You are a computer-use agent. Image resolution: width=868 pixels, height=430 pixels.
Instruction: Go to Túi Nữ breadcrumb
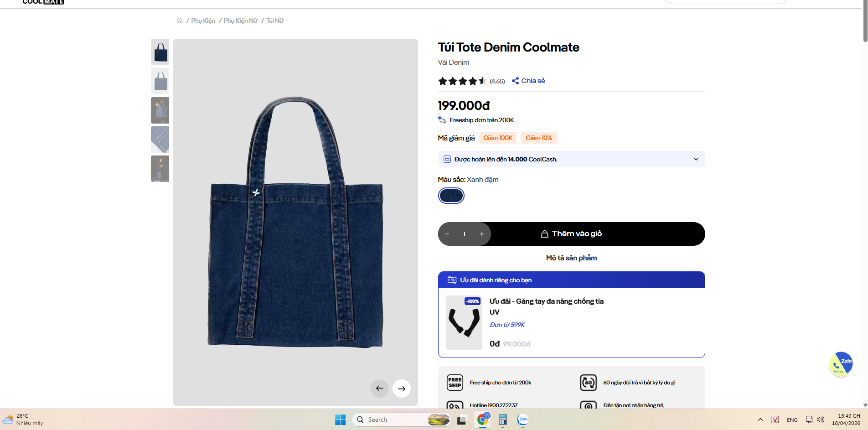click(x=275, y=21)
